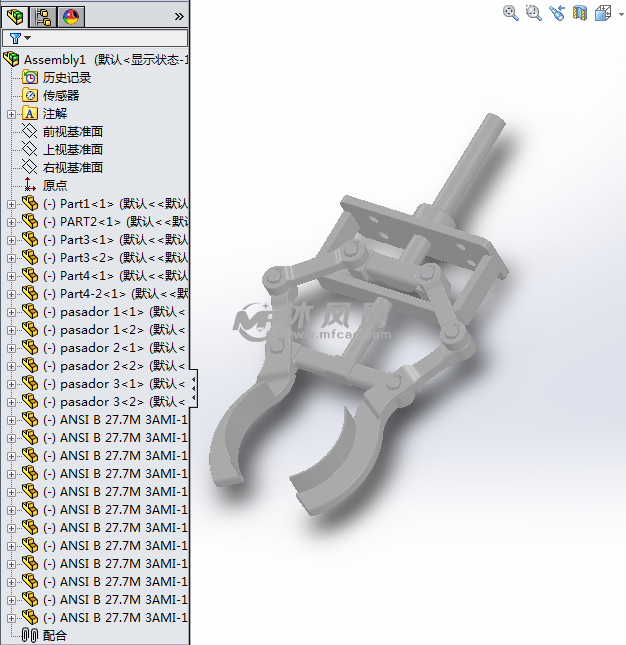The image size is (626, 645).
Task: Click the pasador 1<2> component icon
Action: coord(30,329)
